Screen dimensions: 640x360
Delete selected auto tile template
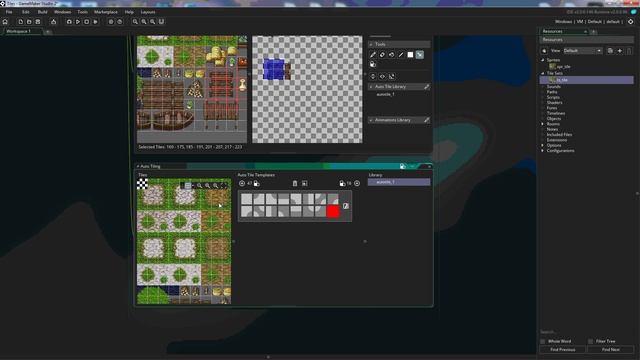(x=295, y=184)
